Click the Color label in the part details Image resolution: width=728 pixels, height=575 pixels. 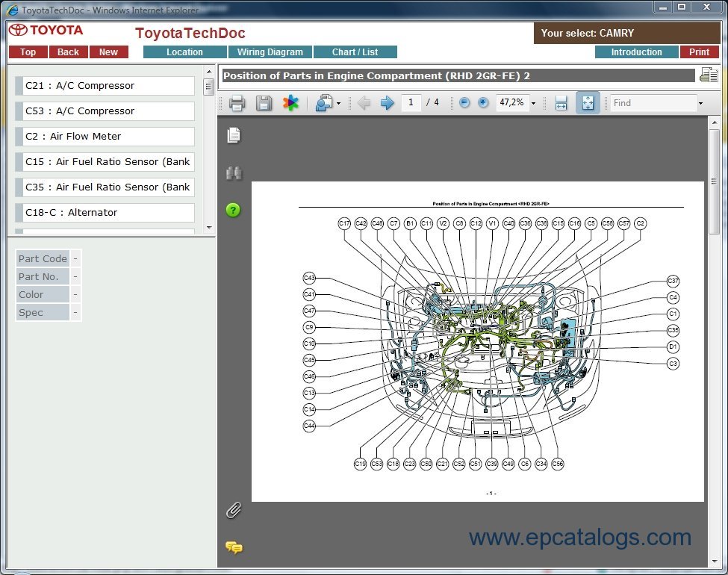(x=43, y=294)
